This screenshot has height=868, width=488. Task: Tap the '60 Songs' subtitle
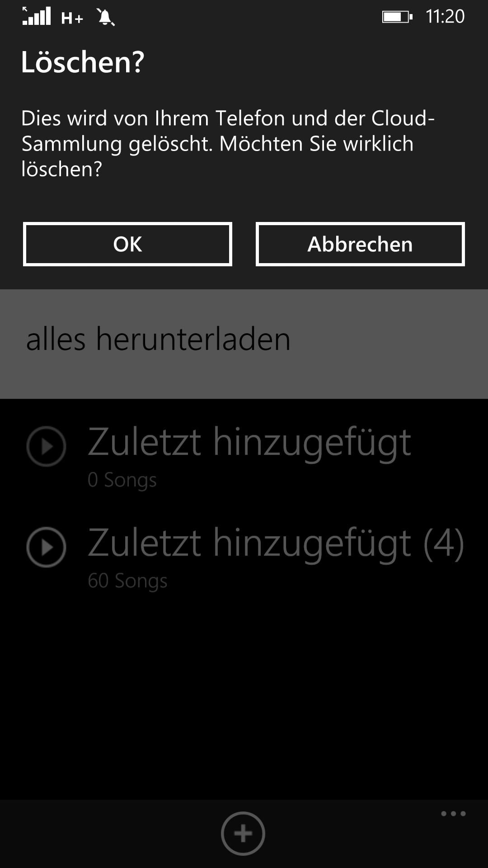coord(127,580)
